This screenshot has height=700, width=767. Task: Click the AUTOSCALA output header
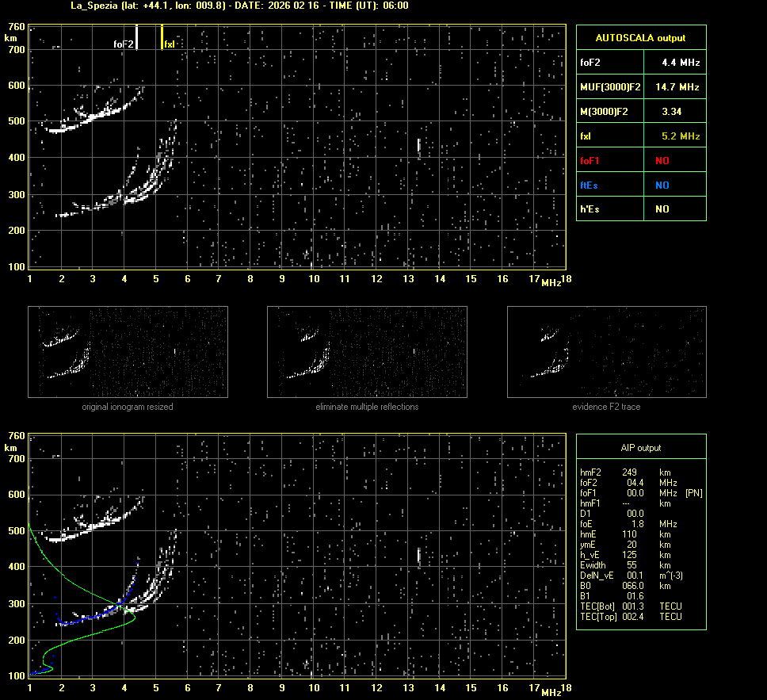point(640,37)
